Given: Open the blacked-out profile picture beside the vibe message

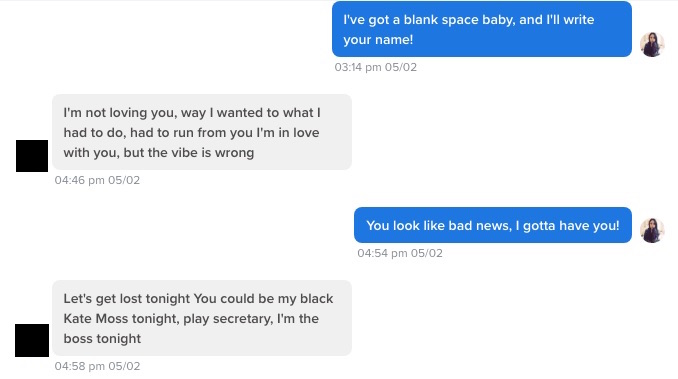Looking at the screenshot, I should click(32, 156).
